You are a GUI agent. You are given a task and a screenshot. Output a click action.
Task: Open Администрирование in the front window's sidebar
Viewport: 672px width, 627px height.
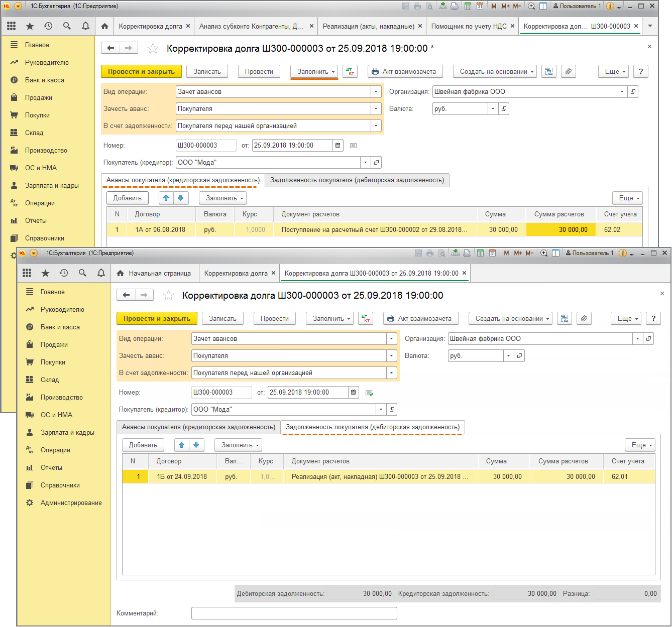64,503
